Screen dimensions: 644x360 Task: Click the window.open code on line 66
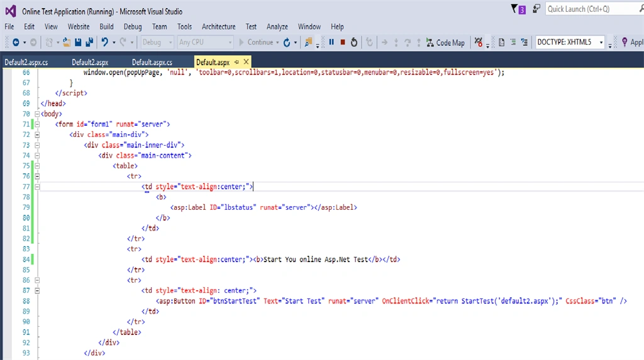(294, 72)
